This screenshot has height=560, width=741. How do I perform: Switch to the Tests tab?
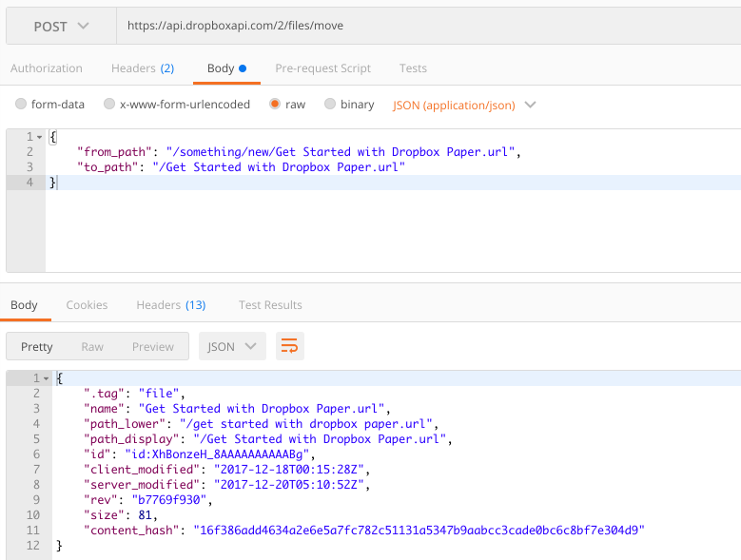(x=413, y=68)
